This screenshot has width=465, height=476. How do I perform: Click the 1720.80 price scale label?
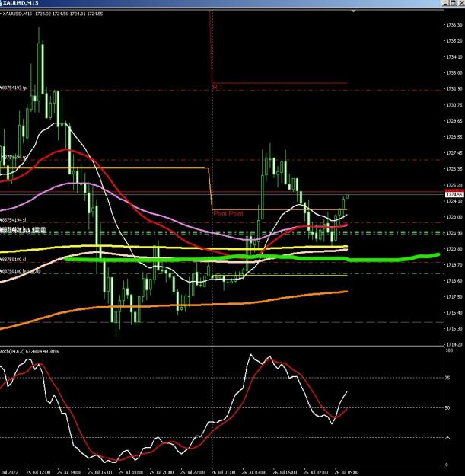click(x=454, y=249)
